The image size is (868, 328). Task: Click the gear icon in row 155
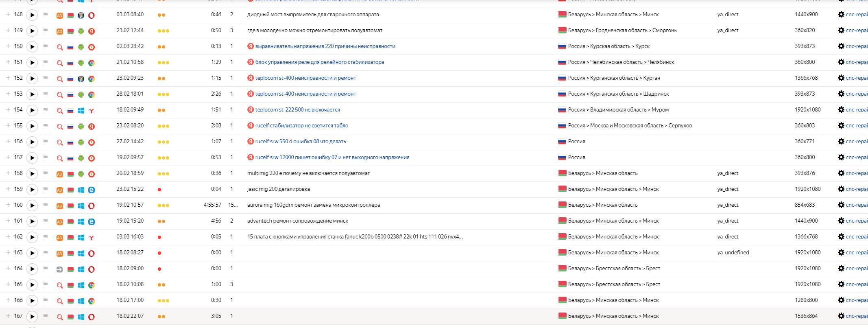841,126
